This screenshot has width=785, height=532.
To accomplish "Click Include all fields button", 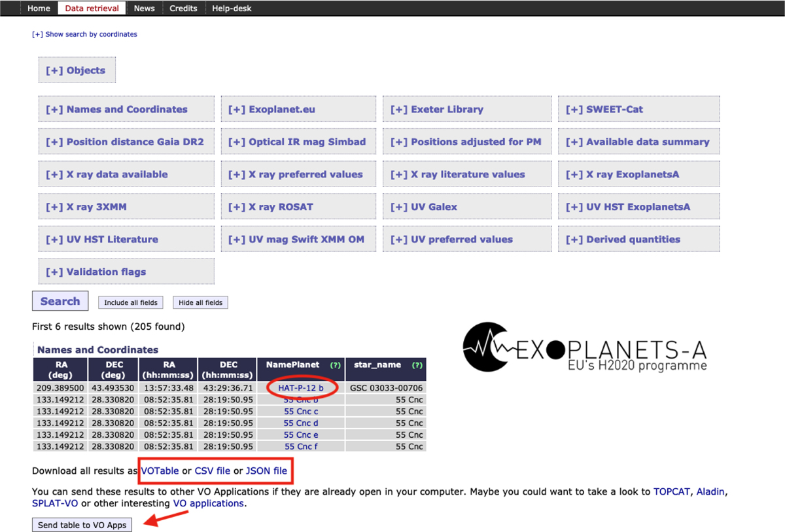I will [130, 302].
